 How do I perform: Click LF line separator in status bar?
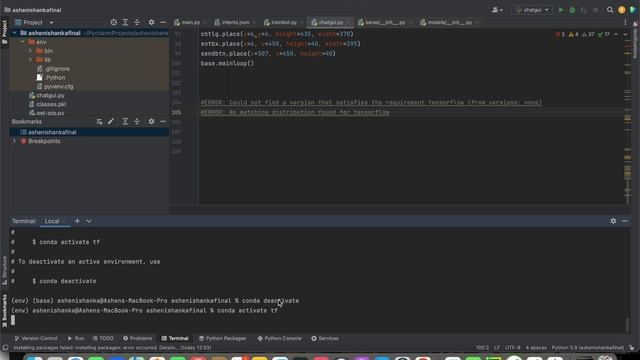coord(497,348)
